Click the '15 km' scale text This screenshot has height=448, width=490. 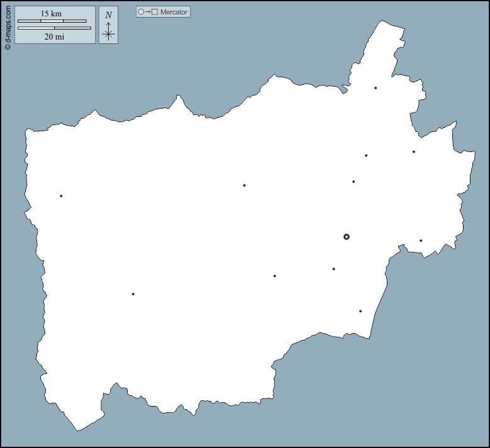(x=52, y=13)
